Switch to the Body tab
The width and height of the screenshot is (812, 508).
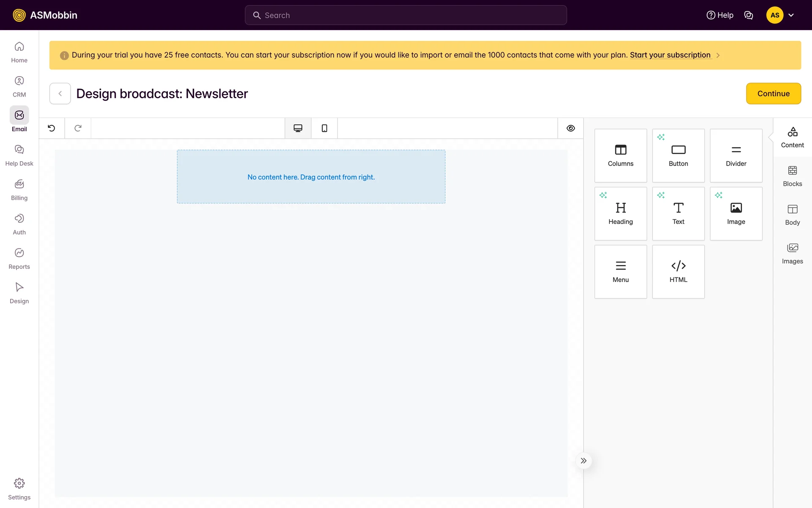pos(792,215)
